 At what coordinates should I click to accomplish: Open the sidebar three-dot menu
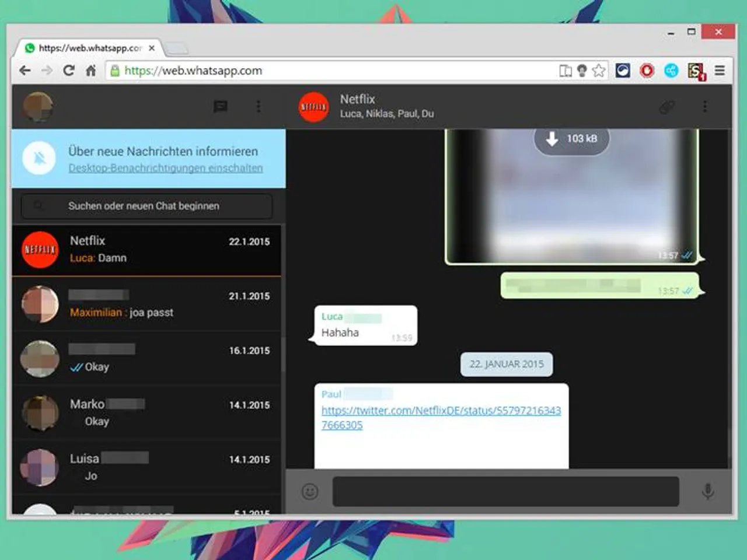point(259,106)
